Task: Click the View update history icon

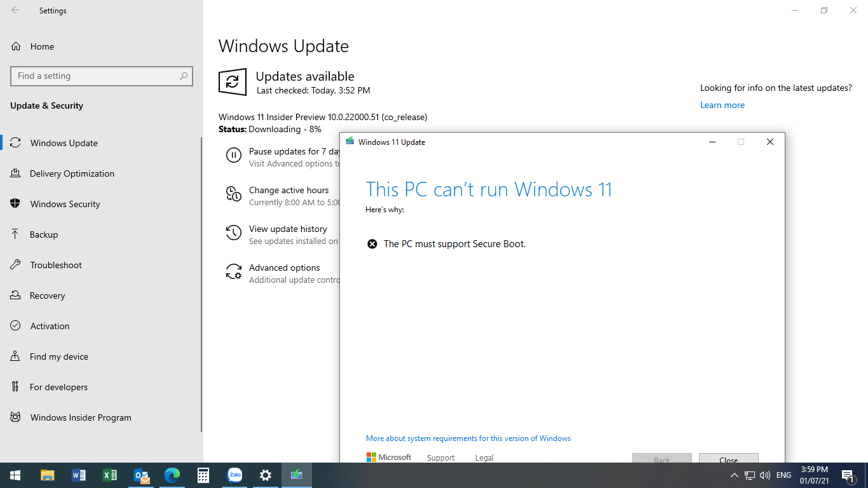Action: (234, 233)
